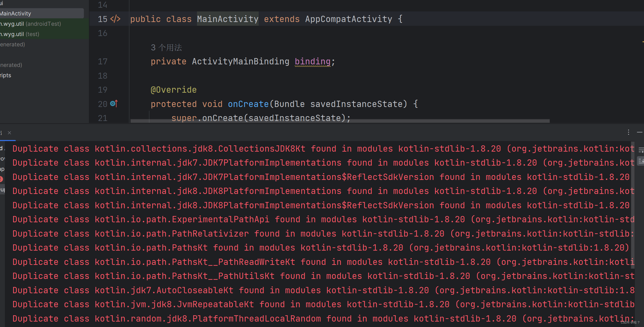Viewport: 644px width, 327px height.
Task: Click the 'private' keyword on line 17
Action: click(169, 61)
